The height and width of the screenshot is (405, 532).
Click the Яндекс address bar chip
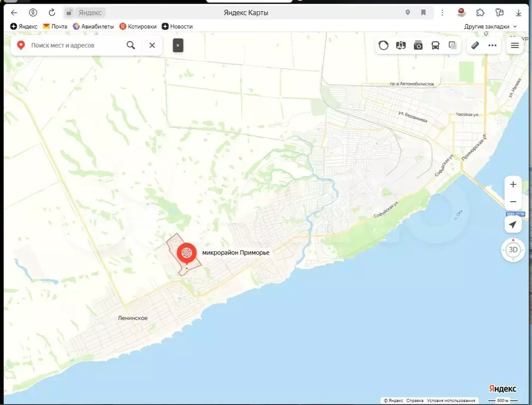(x=90, y=13)
